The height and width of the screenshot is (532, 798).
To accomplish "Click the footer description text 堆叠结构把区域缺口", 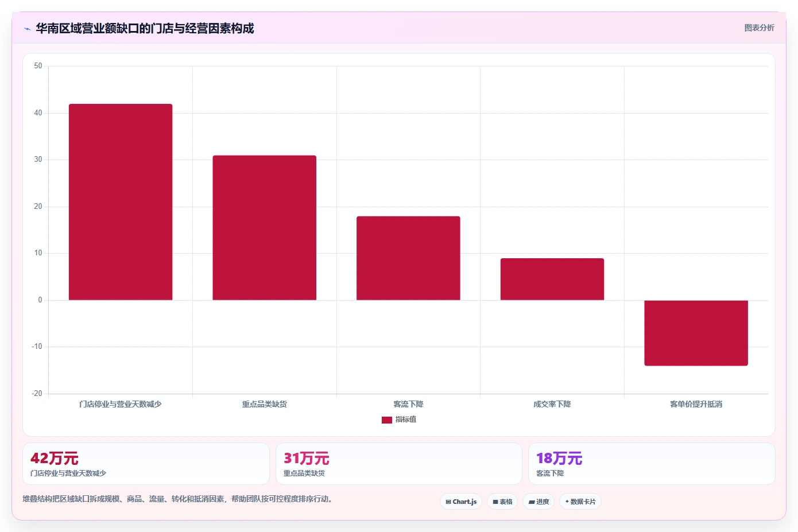I will pos(177,499).
